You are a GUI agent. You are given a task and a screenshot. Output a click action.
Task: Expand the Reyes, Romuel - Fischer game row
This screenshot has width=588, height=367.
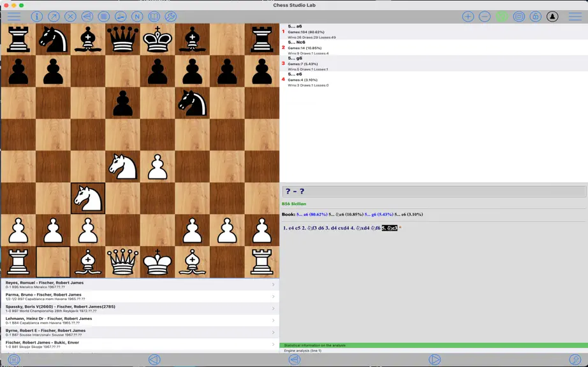click(x=140, y=285)
